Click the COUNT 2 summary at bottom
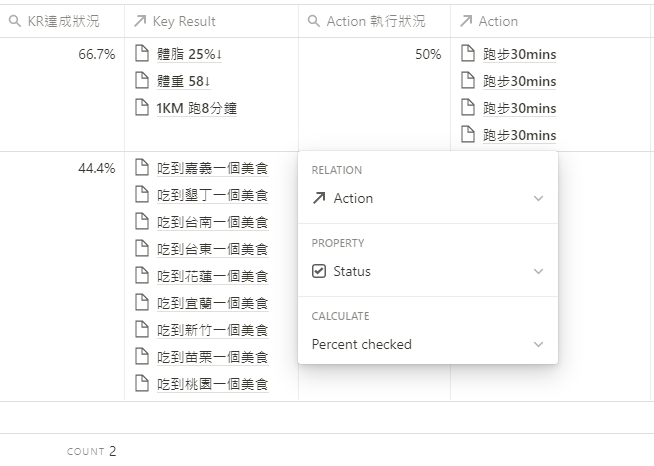654x466 pixels. pyautogui.click(x=91, y=451)
